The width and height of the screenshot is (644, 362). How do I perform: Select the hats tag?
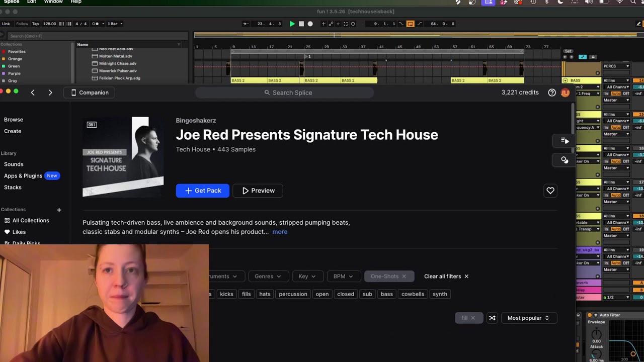[x=265, y=294]
